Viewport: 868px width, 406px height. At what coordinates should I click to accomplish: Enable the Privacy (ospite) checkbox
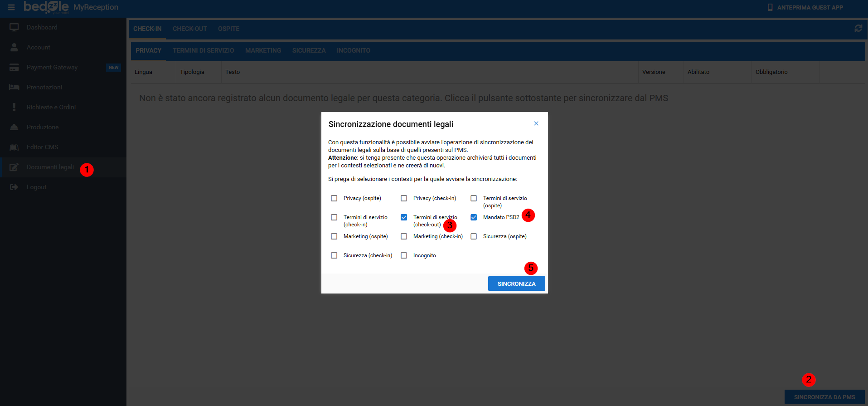pyautogui.click(x=334, y=198)
